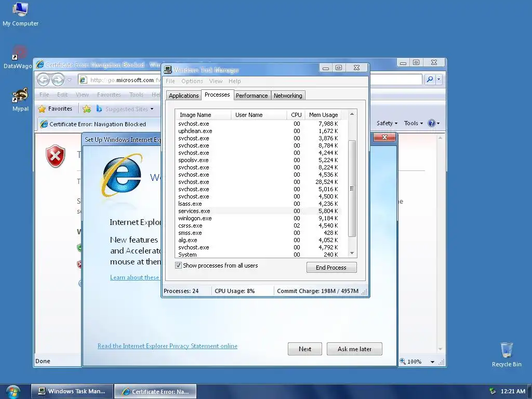The height and width of the screenshot is (399, 532).
Task: Sort by the User Name column header
Action: click(x=259, y=115)
